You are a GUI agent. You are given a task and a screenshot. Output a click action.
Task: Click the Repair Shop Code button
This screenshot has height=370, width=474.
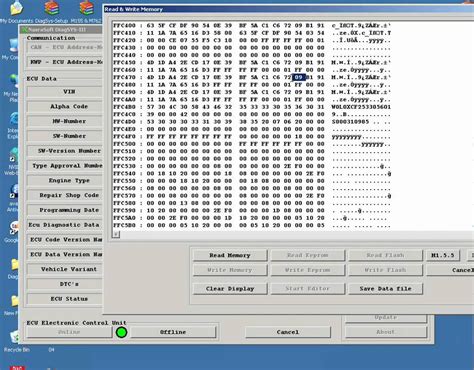65,195
